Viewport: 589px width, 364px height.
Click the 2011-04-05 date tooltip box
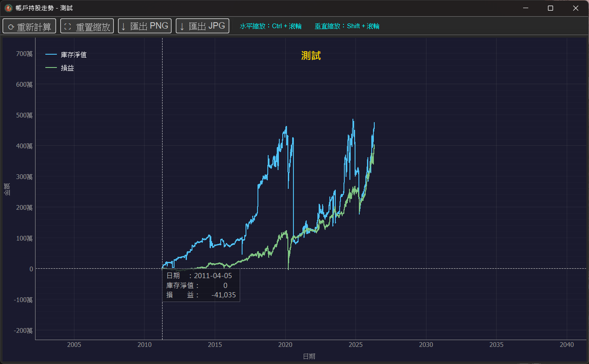[x=201, y=285]
